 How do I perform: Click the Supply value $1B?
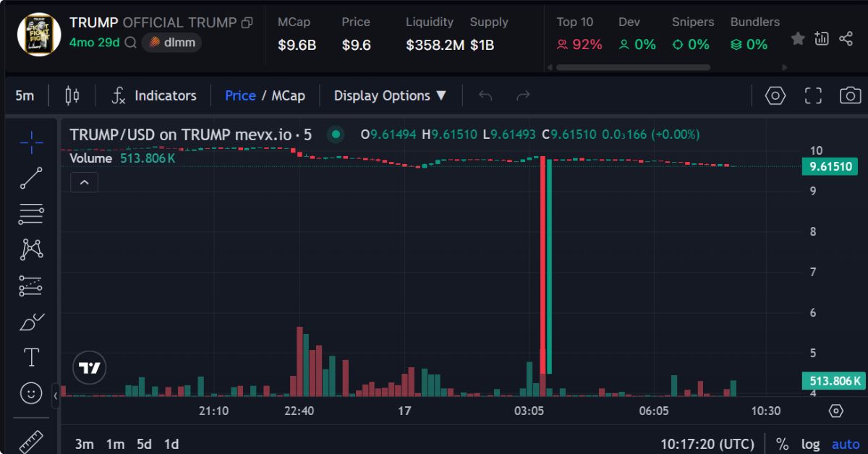pos(482,45)
